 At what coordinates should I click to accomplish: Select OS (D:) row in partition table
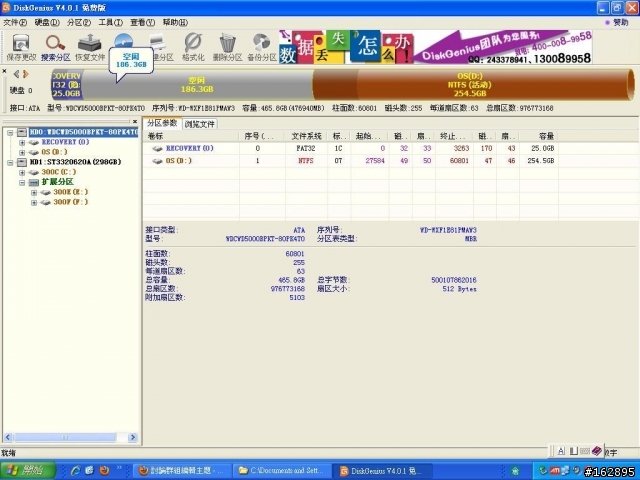tap(351, 161)
